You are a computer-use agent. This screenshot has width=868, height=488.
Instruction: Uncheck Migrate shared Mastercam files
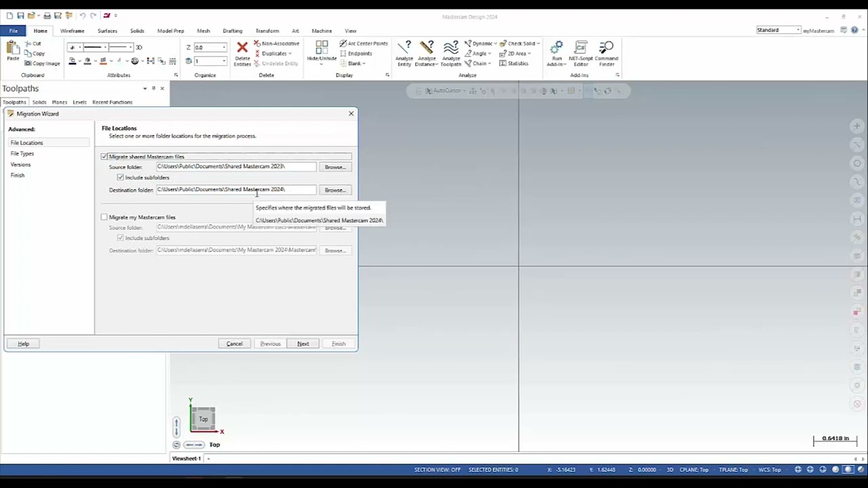click(x=104, y=157)
